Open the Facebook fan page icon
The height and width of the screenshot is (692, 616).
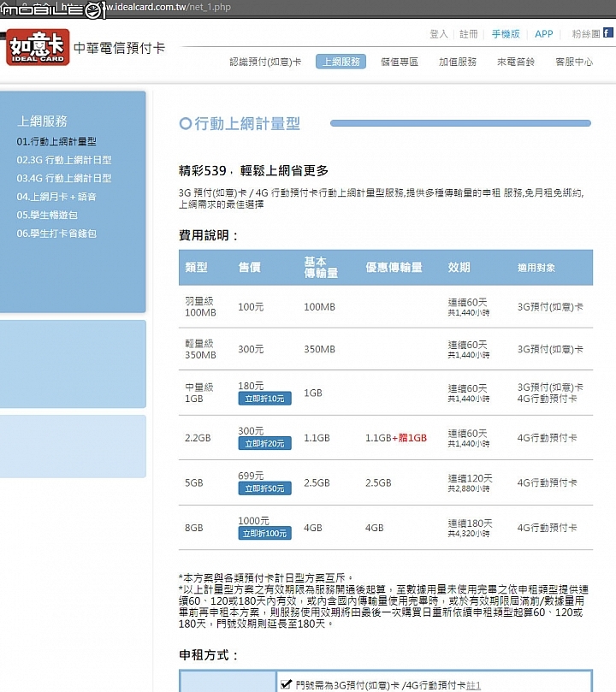click(x=608, y=33)
